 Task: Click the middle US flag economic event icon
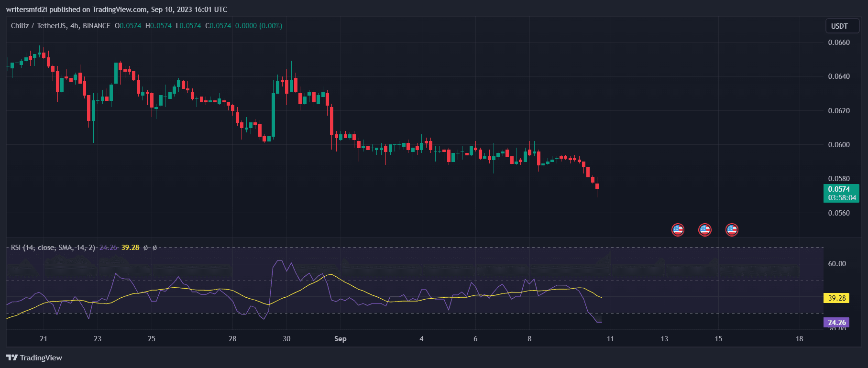(704, 230)
